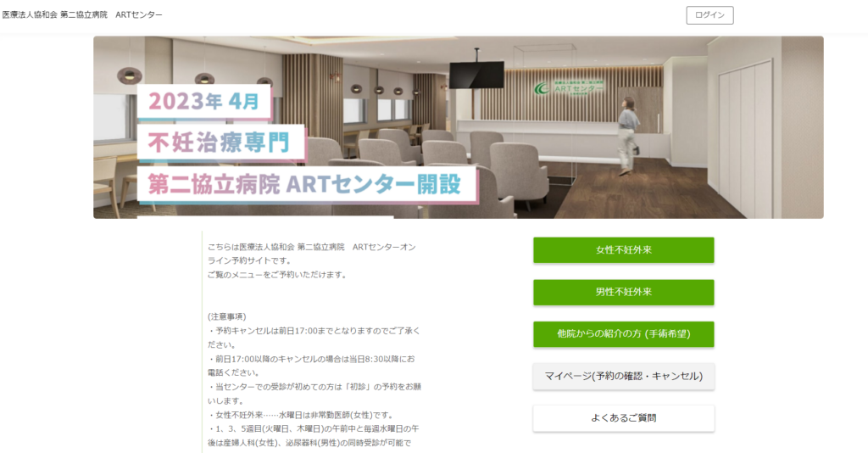The image size is (868, 453).
Task: Click the 第二協立病院 ARTセンター開設 banner headline
Action: (x=306, y=184)
